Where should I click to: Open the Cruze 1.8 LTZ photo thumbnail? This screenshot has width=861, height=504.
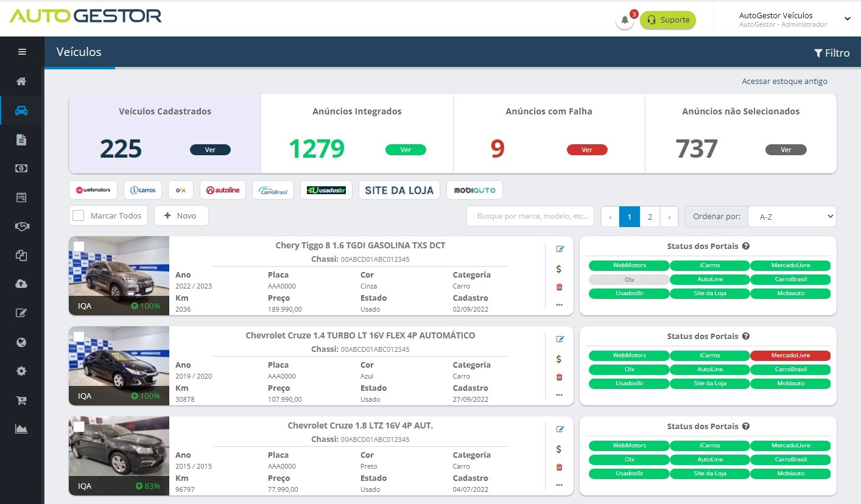119,456
